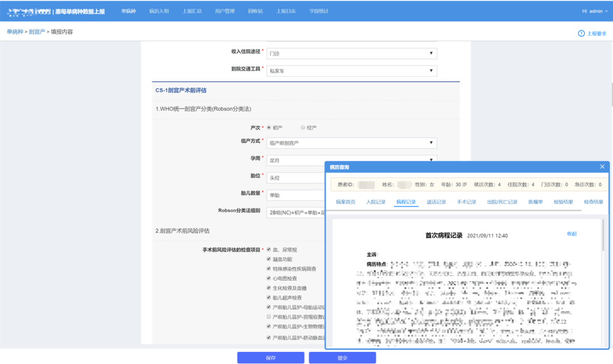Open the 上报汇总 menu
This screenshot has height=364, width=613.
coord(192,11)
